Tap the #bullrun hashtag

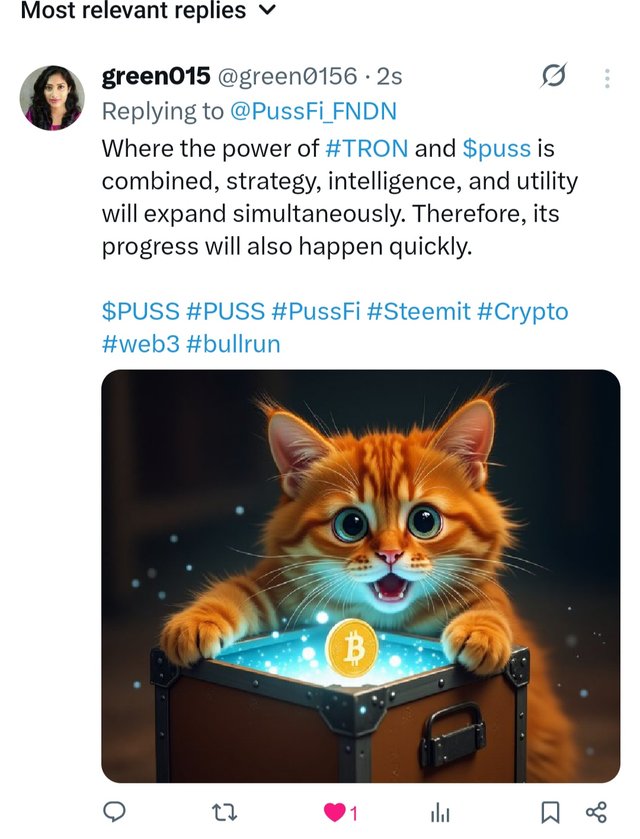coord(233,344)
